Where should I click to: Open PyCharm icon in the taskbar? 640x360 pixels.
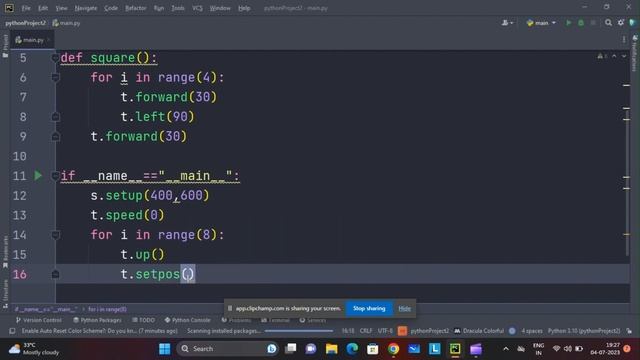pos(455,349)
